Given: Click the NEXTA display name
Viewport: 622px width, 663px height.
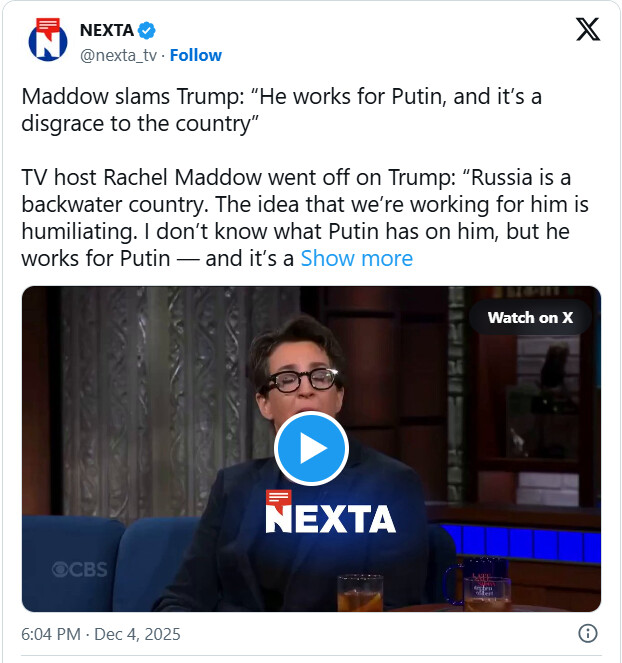Looking at the screenshot, I should 107,29.
